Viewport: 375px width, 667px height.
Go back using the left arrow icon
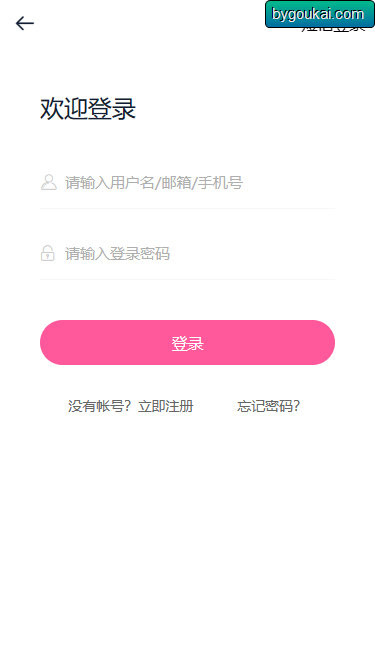tap(25, 23)
